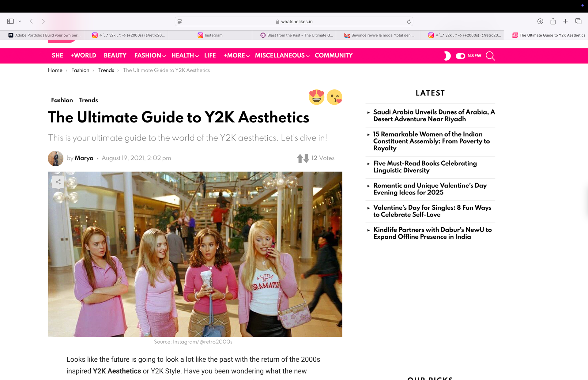588x380 pixels.
Task: Click the share icon on featured image
Action: click(x=58, y=182)
